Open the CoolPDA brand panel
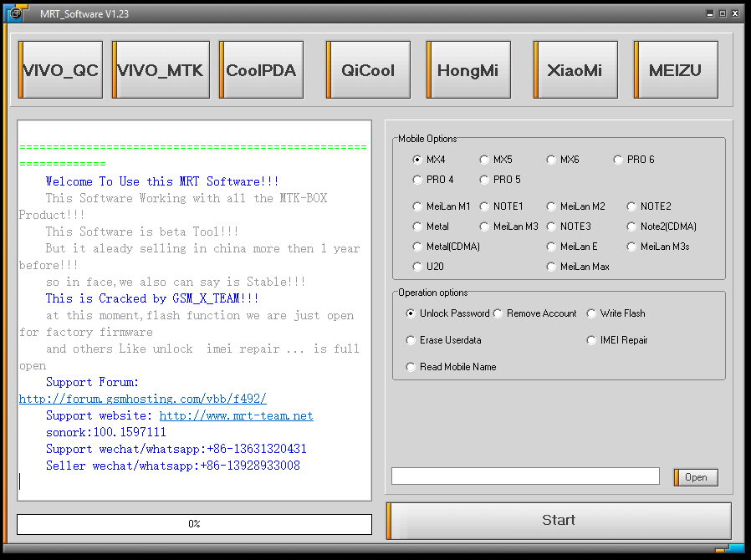Screen dimensions: 751x560 (x=261, y=70)
